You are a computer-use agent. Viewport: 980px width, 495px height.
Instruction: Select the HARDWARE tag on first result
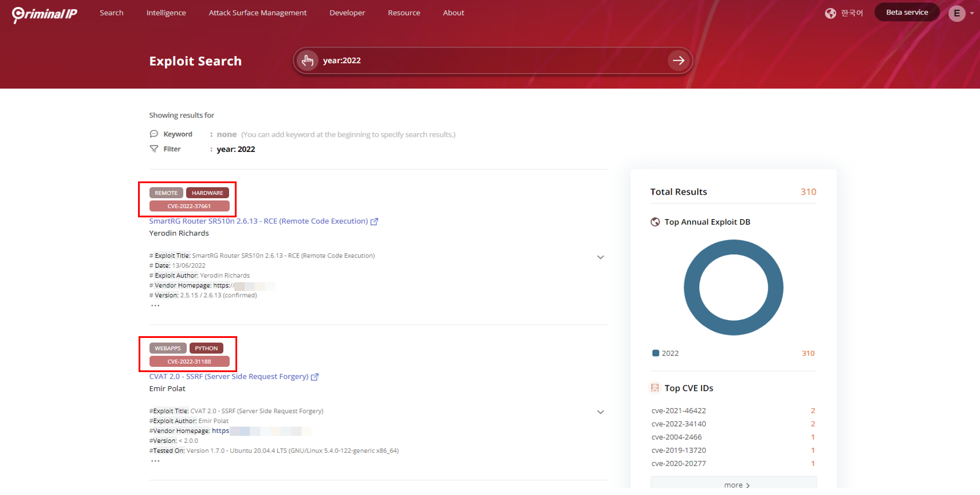[x=207, y=193]
